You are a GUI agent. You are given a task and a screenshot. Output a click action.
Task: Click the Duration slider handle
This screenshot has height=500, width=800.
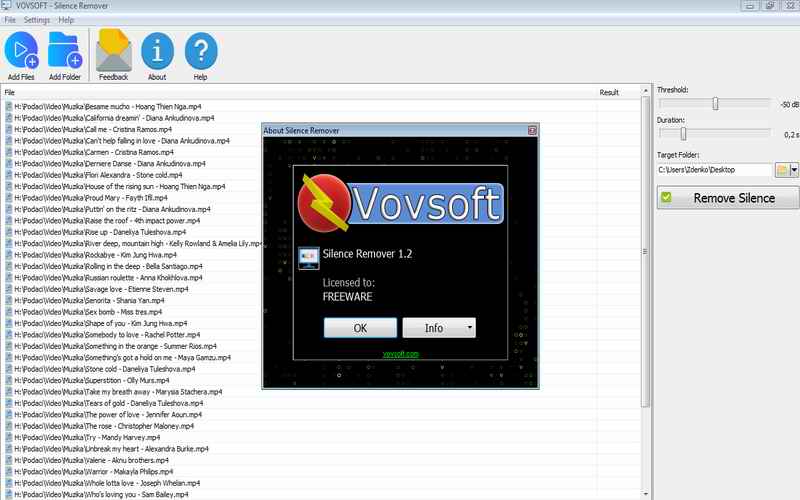[x=683, y=133]
